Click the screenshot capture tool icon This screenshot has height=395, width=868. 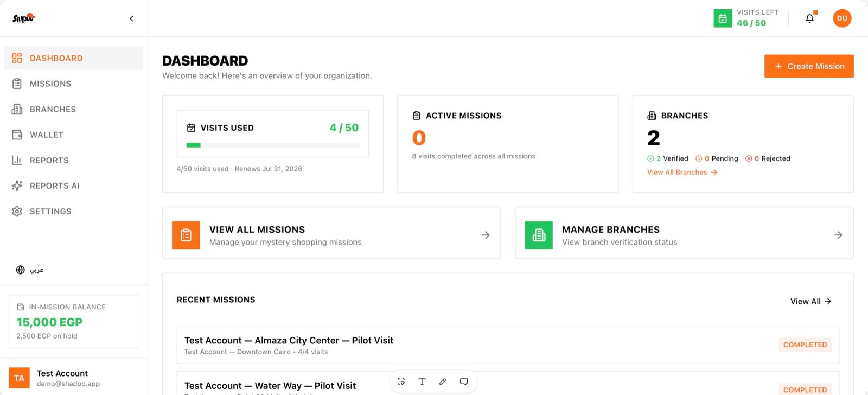401,381
